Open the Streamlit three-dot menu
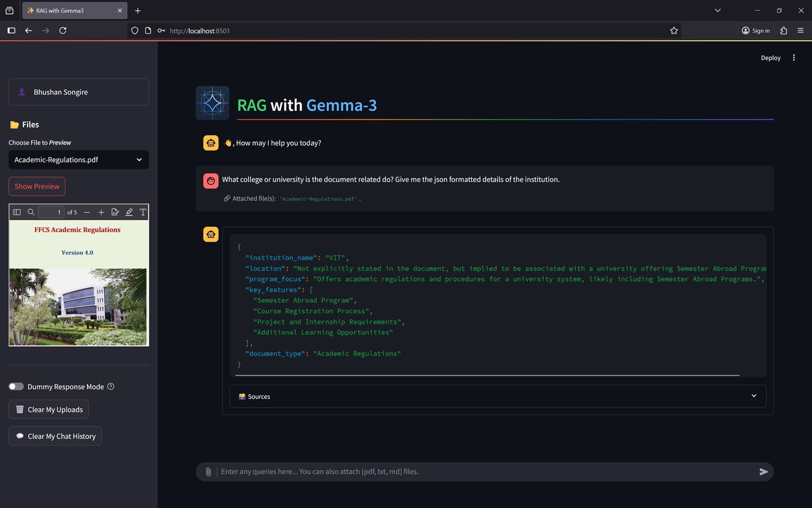 [x=794, y=58]
